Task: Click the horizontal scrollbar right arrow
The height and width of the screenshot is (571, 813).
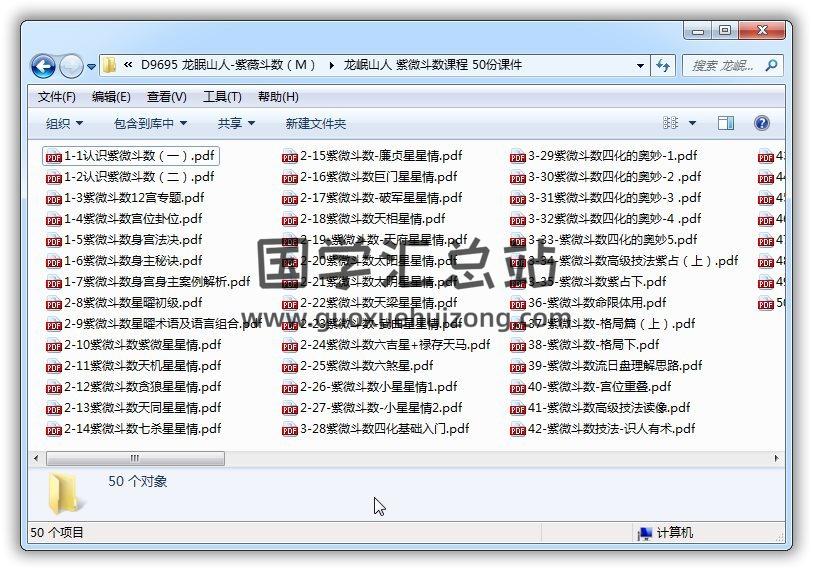Action: pyautogui.click(x=775, y=459)
